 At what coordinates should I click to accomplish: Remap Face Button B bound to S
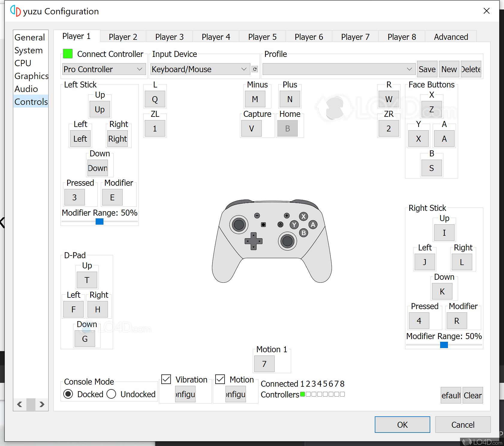[432, 168]
